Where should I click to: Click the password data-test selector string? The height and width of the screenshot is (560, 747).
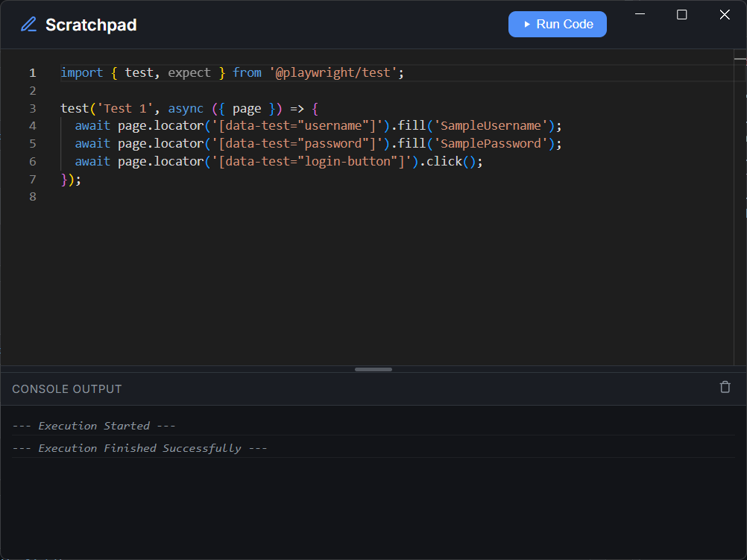tap(297, 143)
